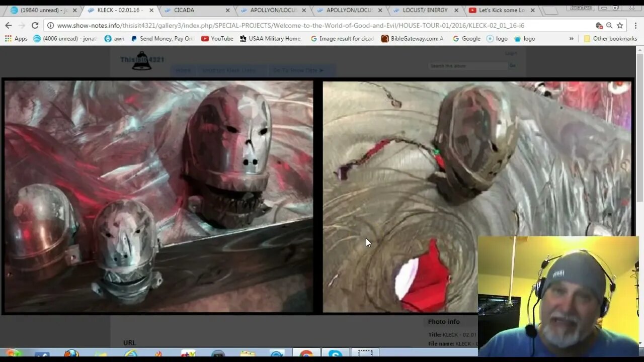Focus the Search this album field
Screen dimensions: 644x362
coord(468,66)
